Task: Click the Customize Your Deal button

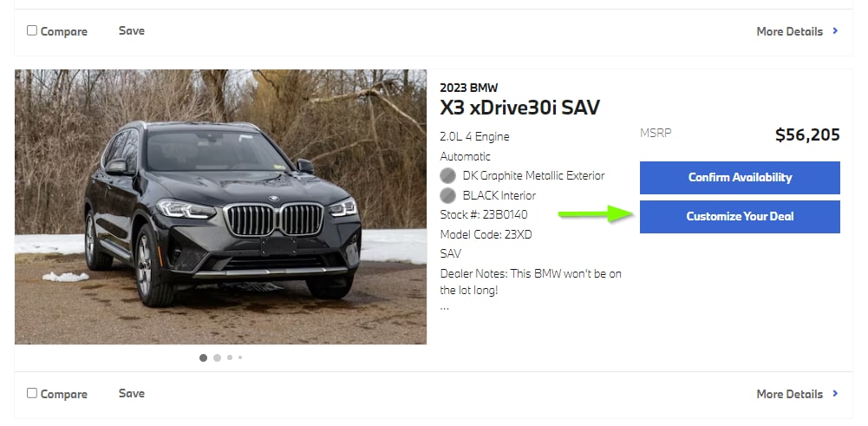Action: click(740, 217)
